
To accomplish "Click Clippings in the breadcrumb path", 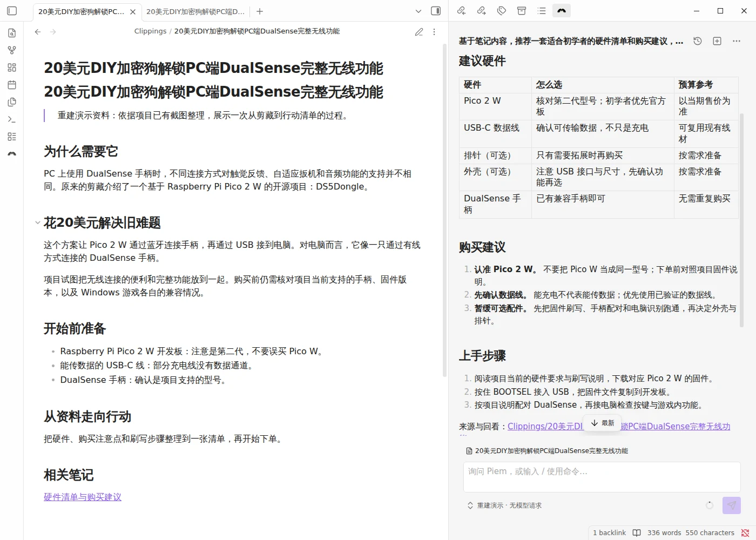I will [150, 31].
